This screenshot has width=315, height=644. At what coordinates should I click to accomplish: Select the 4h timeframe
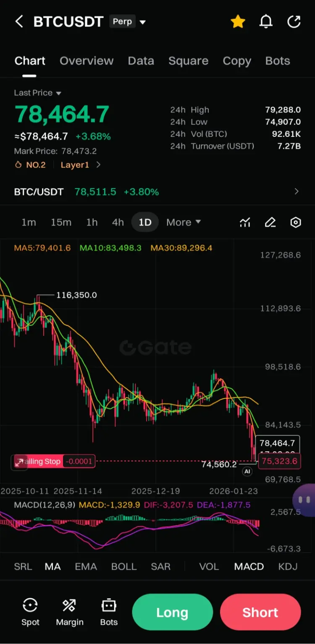coord(118,223)
